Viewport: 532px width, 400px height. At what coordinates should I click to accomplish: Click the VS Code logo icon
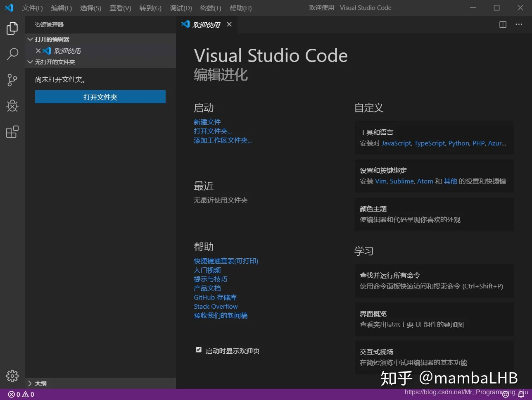(9, 7)
